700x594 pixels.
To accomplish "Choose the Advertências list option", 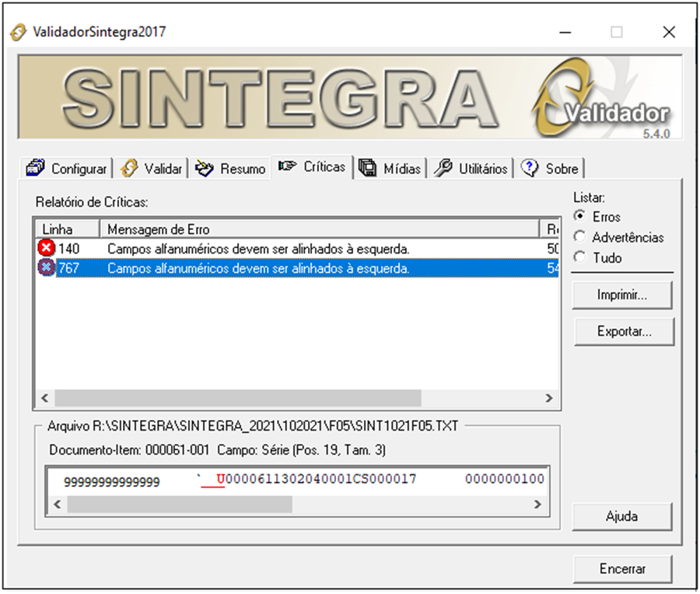I will pos(579,236).
